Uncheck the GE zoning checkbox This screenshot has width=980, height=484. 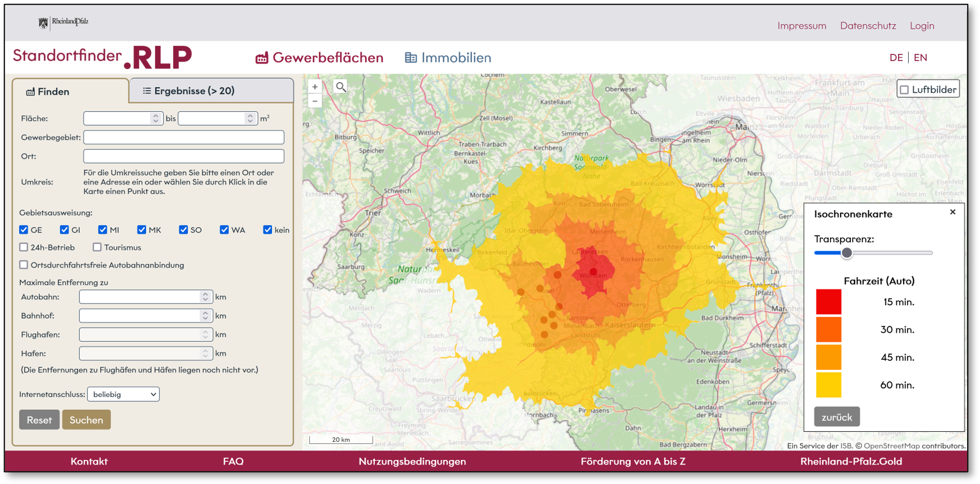[24, 229]
